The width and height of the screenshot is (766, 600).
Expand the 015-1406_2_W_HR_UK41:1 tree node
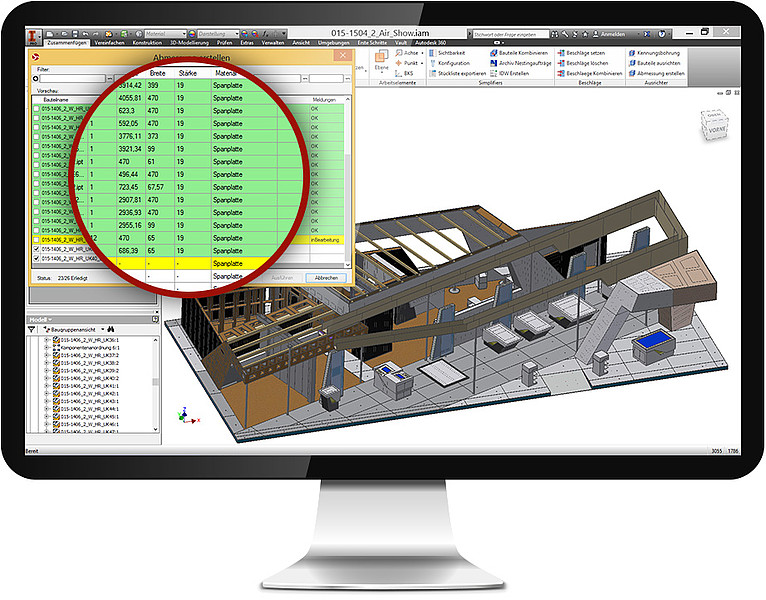[x=47, y=386]
